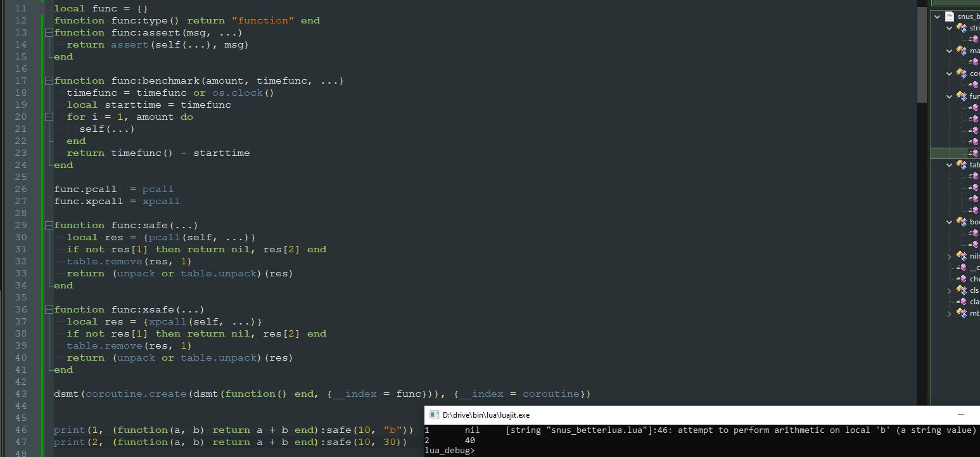Click 'table.unpack' on line 40
This screenshot has height=457, width=980.
(x=219, y=357)
